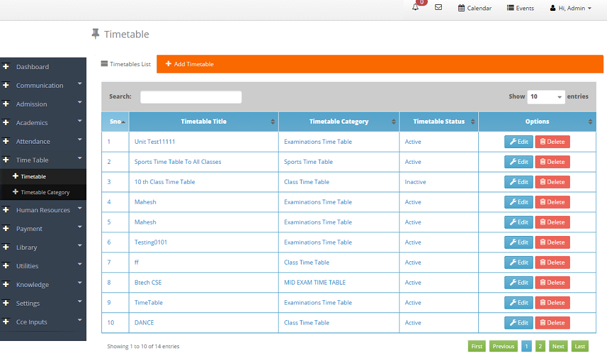Viewport: 607px width, 364px height.
Task: Select the Timetables List tab
Action: coord(126,64)
